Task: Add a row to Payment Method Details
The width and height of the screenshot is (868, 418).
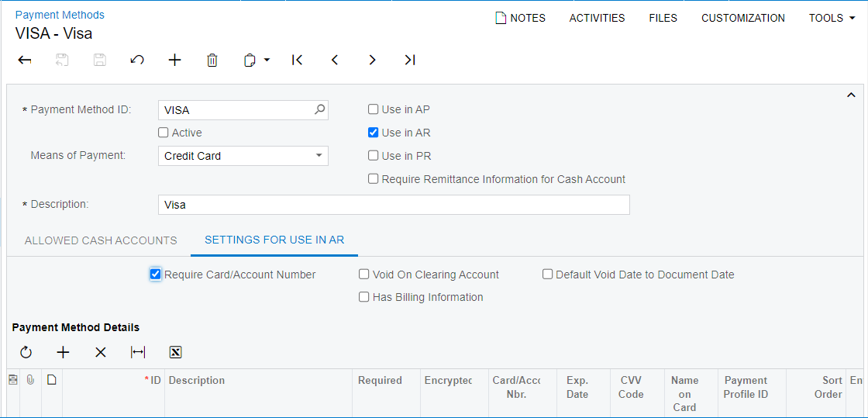Action: click(63, 352)
